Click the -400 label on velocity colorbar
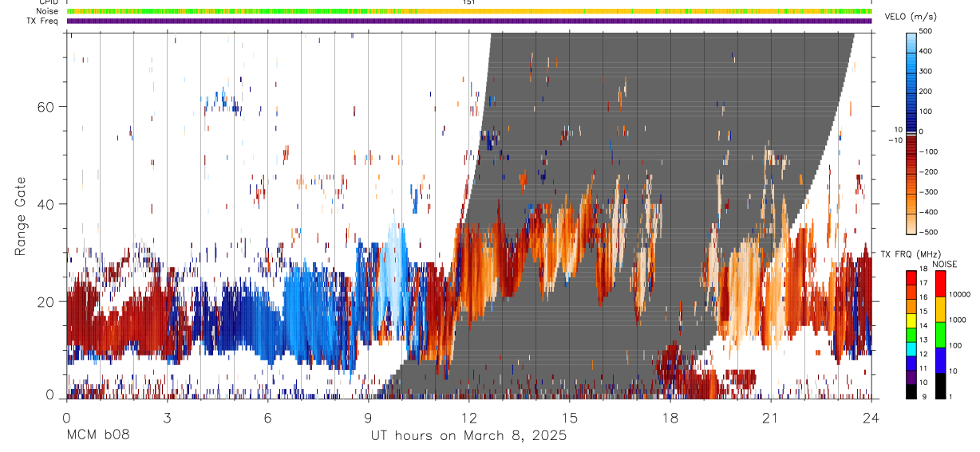This screenshot has width=980, height=452. point(930,212)
